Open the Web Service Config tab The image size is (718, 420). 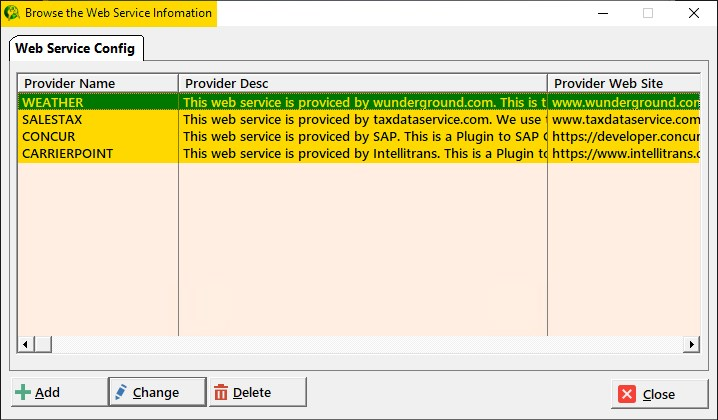76,49
